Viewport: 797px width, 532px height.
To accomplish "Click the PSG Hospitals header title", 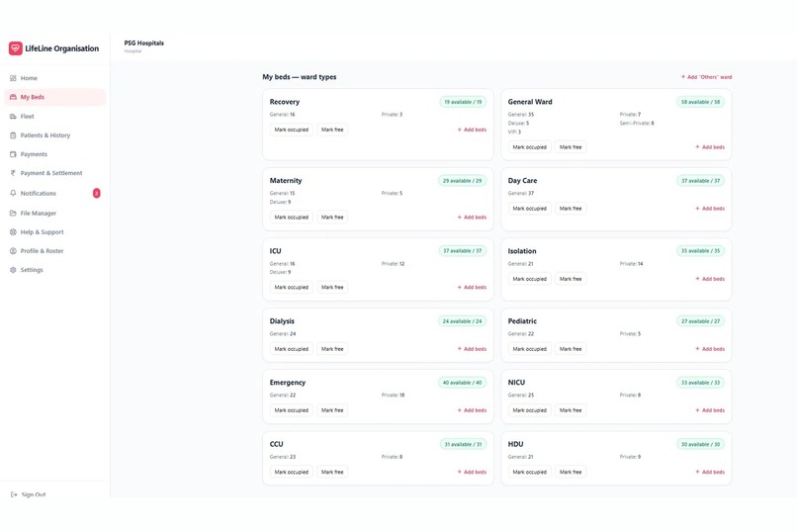I will click(x=143, y=44).
